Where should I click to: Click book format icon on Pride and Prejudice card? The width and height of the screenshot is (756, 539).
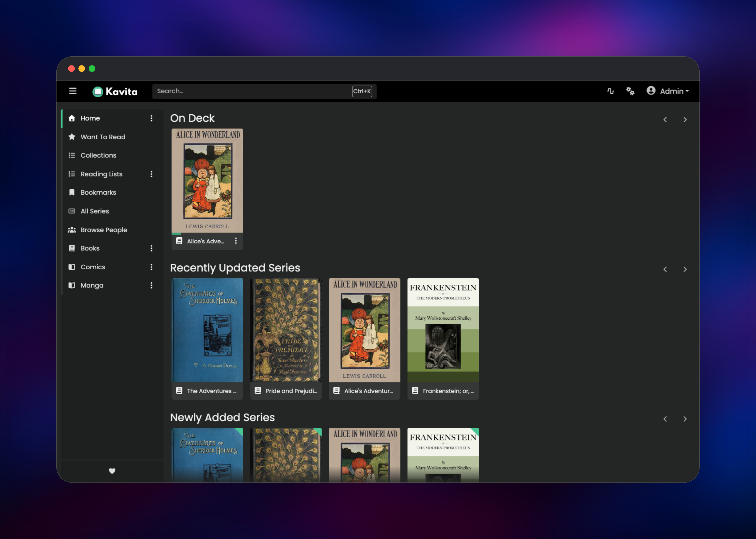coord(258,391)
